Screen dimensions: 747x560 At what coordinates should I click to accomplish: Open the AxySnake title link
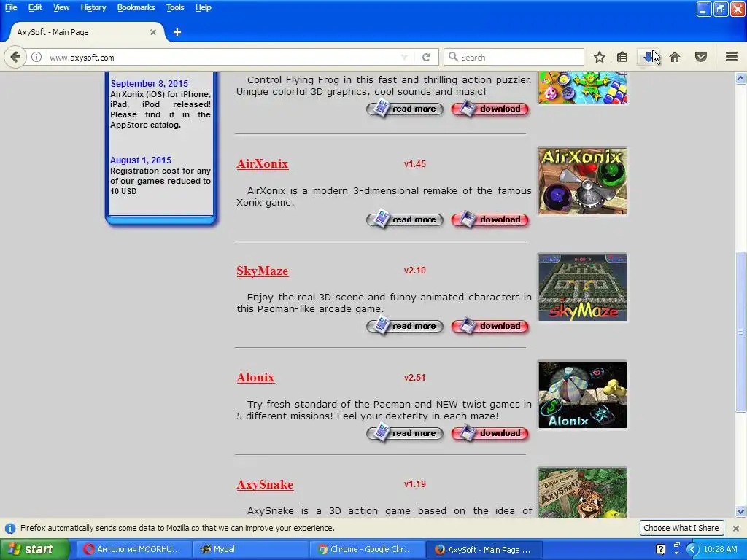265,485
